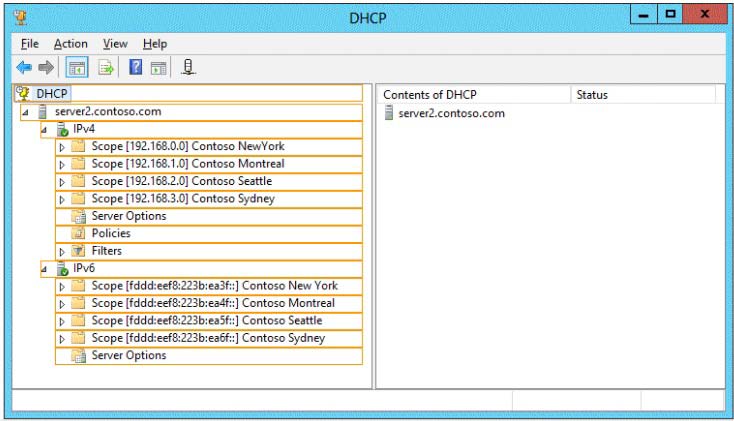Image resolution: width=734 pixels, height=421 pixels.
Task: Click the server icon in Contents pane
Action: click(389, 113)
